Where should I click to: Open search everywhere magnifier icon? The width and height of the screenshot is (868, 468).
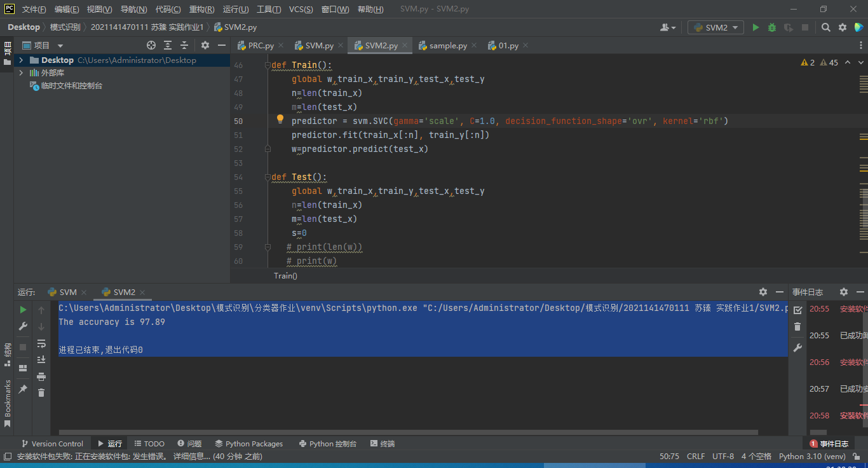click(x=825, y=27)
